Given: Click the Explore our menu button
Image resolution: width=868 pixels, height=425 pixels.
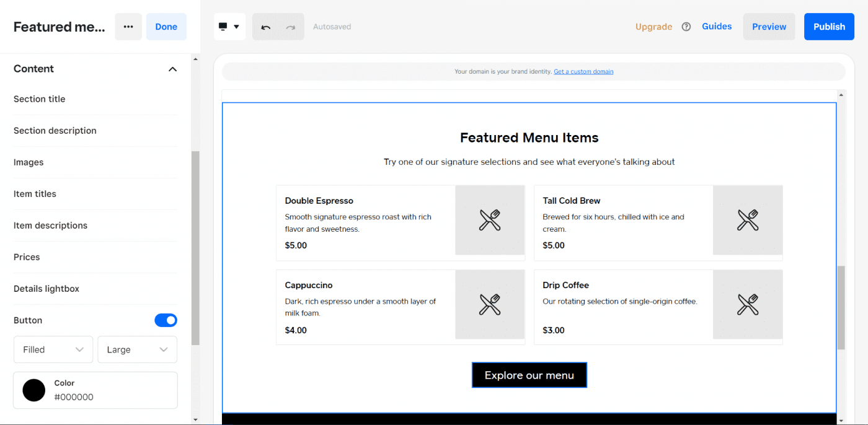Looking at the screenshot, I should point(529,375).
